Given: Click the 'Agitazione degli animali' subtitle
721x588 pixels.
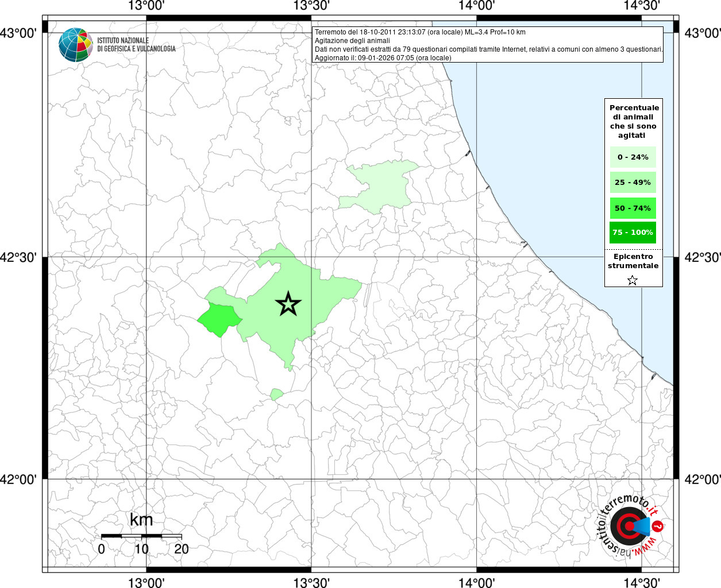Looking at the screenshot, I should (352, 41).
